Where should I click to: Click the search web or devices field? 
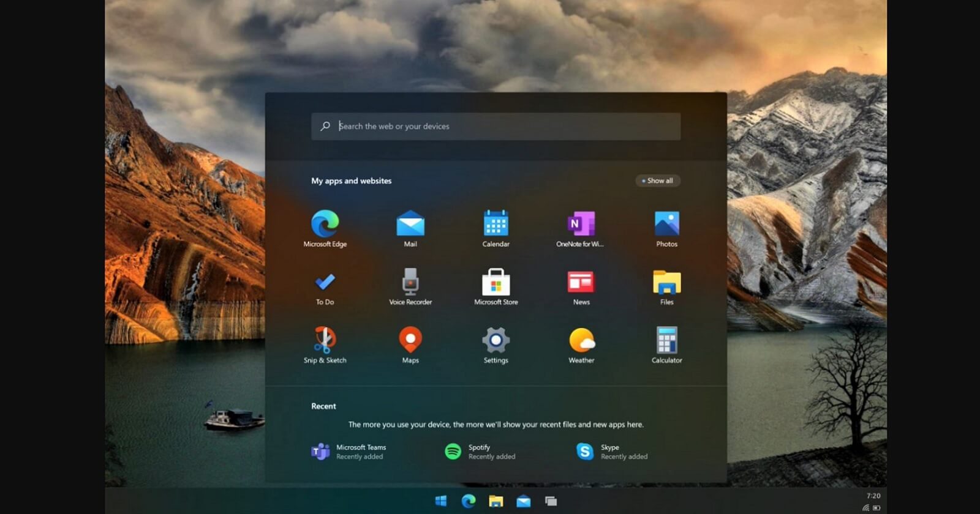496,126
